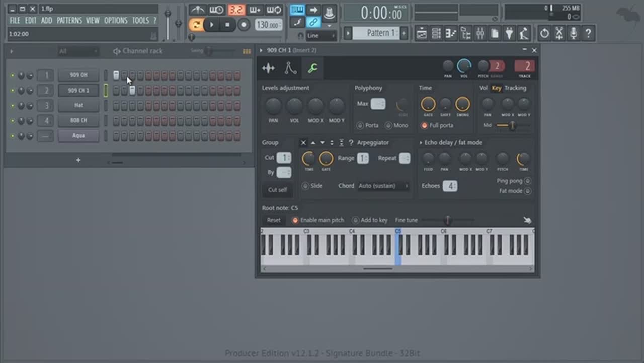The width and height of the screenshot is (644, 363).
Task: Click the Cut self button
Action: click(278, 190)
